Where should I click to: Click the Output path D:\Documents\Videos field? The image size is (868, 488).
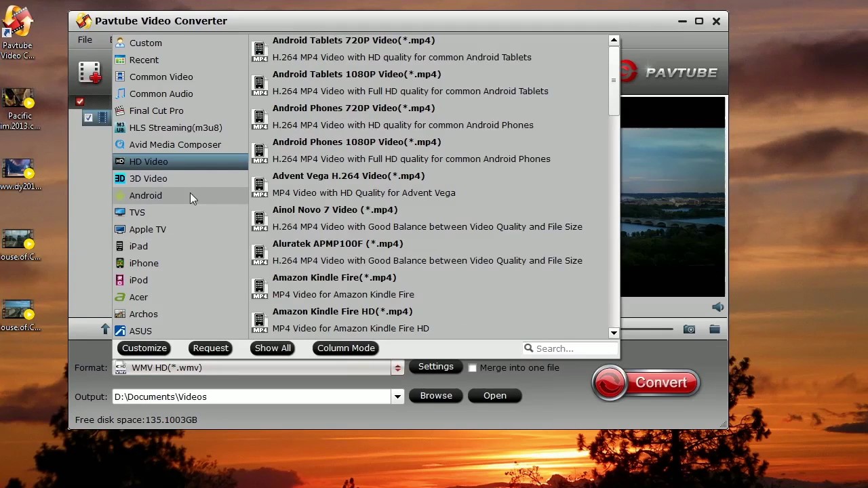[x=252, y=396]
